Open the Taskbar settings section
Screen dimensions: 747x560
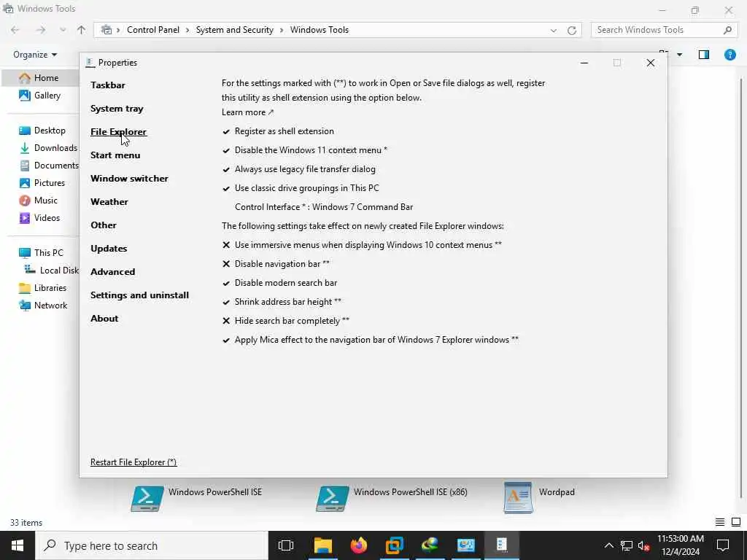(108, 85)
